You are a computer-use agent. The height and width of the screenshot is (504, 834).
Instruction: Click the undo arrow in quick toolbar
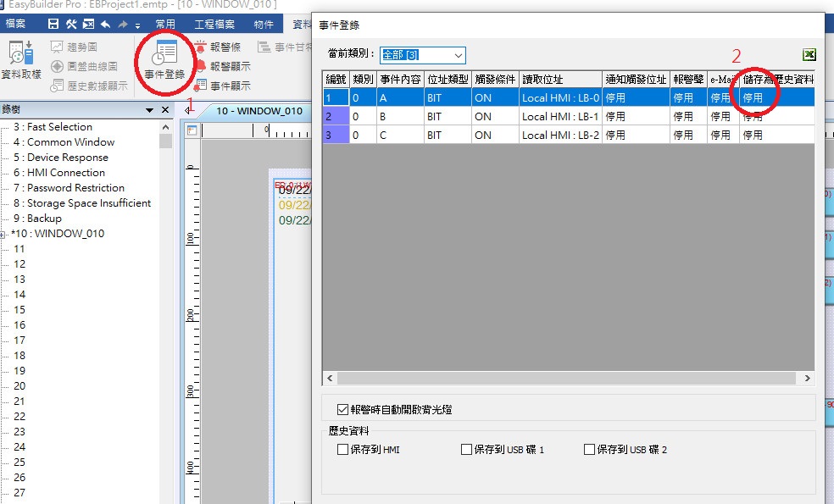106,25
